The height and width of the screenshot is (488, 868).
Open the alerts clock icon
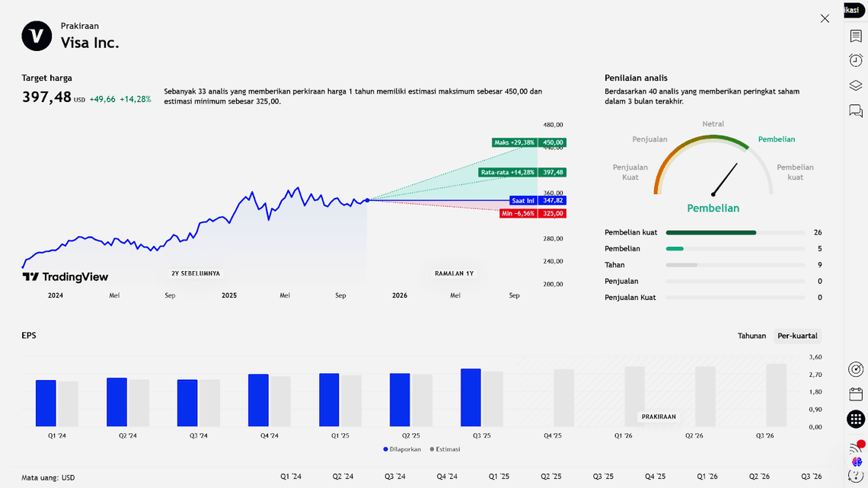click(x=856, y=61)
